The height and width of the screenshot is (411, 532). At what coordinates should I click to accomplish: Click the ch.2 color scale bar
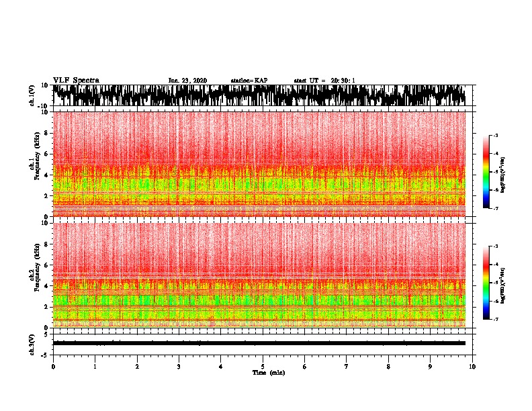pyautogui.click(x=486, y=283)
